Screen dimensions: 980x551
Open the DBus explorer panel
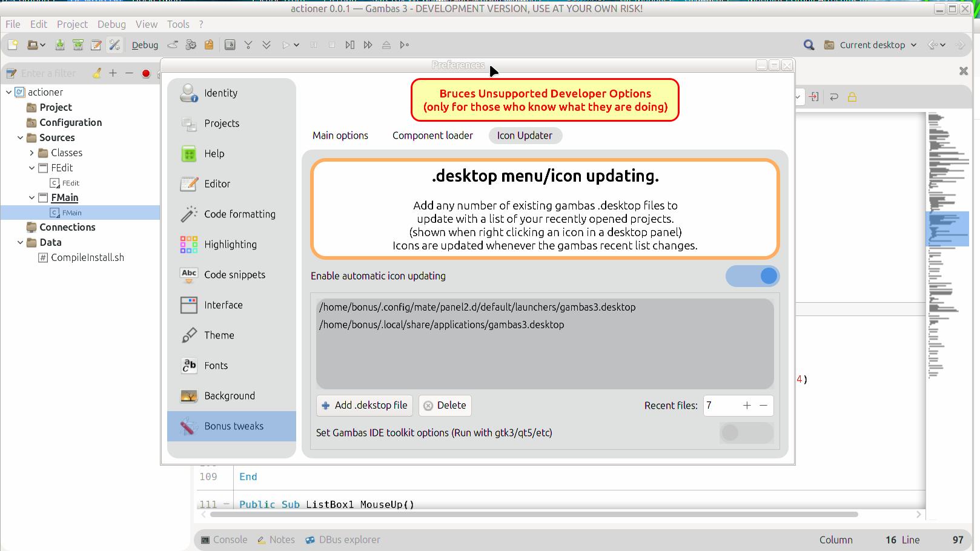[x=343, y=540]
